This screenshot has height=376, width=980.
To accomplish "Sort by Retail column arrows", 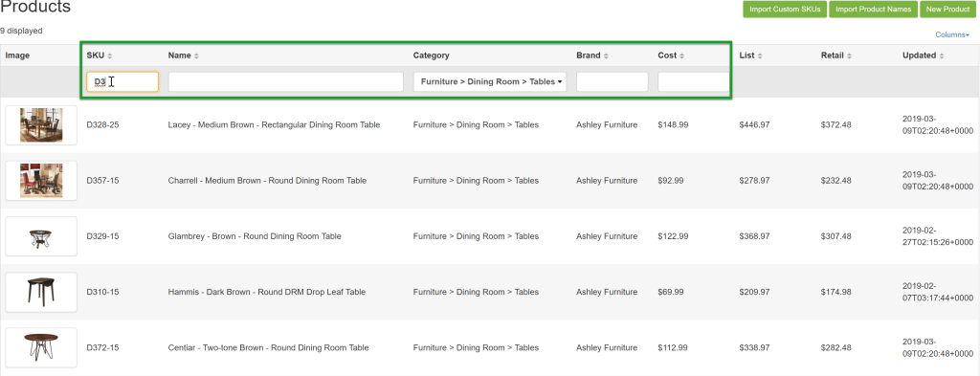I will tap(849, 55).
